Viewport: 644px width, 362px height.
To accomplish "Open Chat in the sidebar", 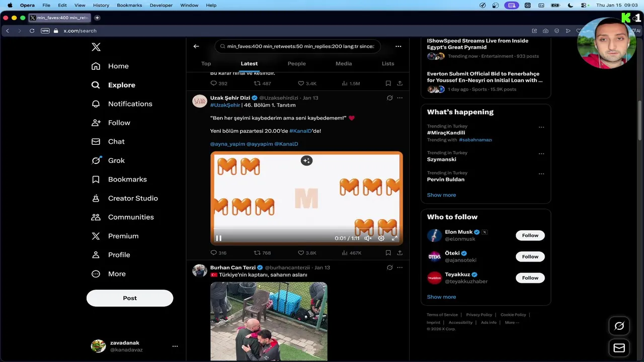I will click(108, 141).
